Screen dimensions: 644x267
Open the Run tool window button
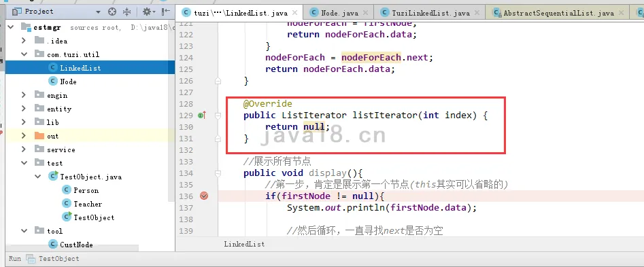point(15,258)
